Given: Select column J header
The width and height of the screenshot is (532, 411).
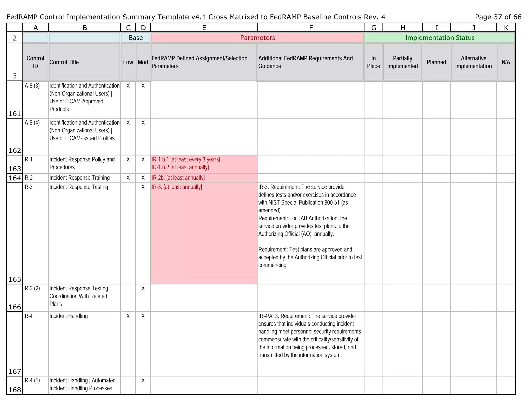Looking at the screenshot, I should coord(474,28).
